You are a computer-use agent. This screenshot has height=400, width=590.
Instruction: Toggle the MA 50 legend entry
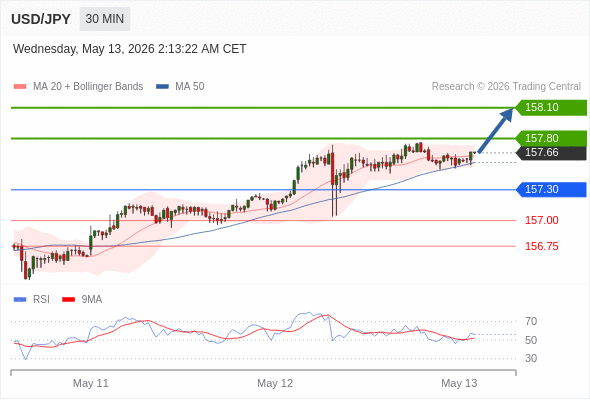tap(180, 87)
